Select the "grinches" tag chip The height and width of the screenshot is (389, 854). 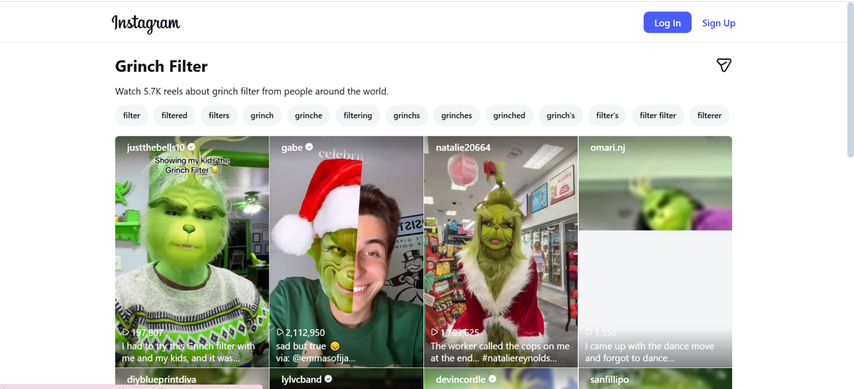(x=456, y=116)
